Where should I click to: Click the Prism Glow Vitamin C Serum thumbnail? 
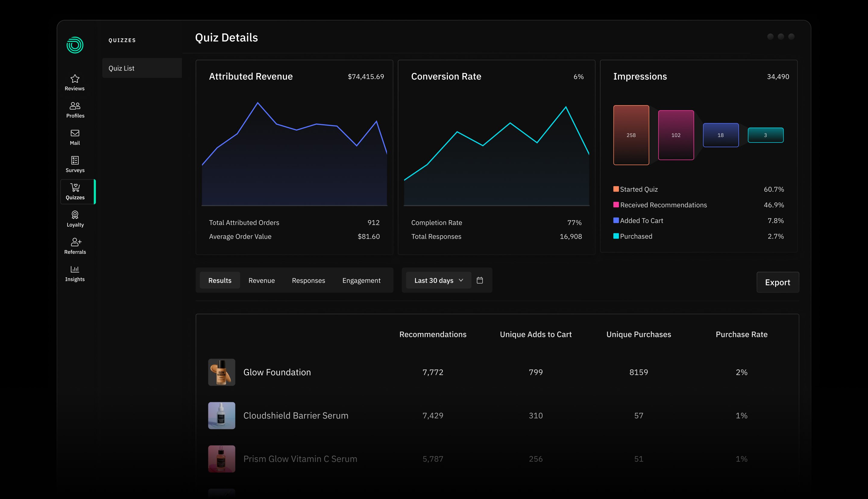point(222,459)
